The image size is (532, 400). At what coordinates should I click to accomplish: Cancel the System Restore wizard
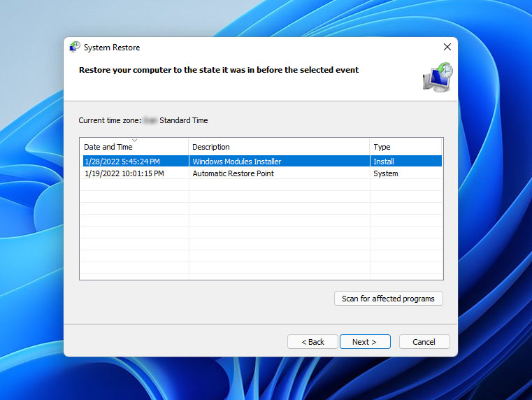(x=424, y=342)
